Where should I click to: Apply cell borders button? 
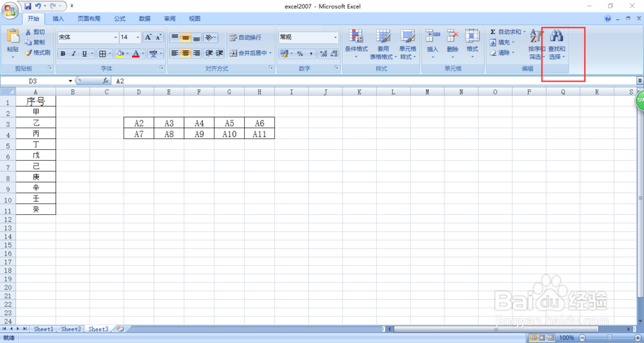pyautogui.click(x=102, y=54)
